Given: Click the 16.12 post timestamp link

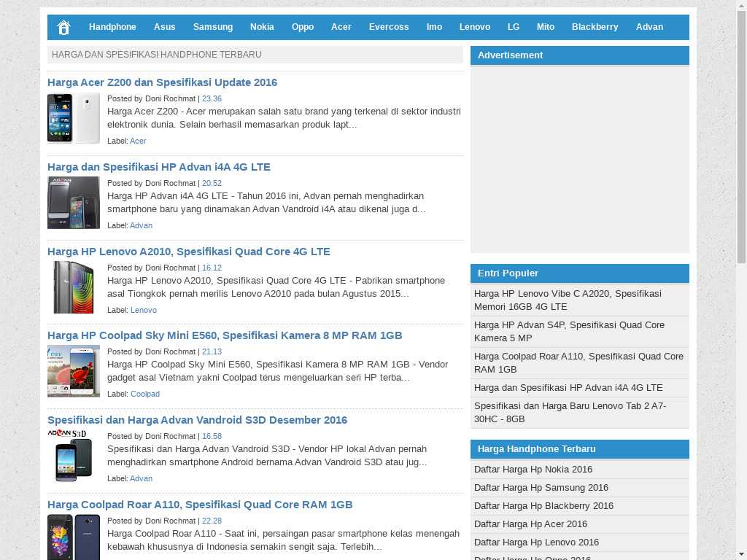Looking at the screenshot, I should (212, 268).
